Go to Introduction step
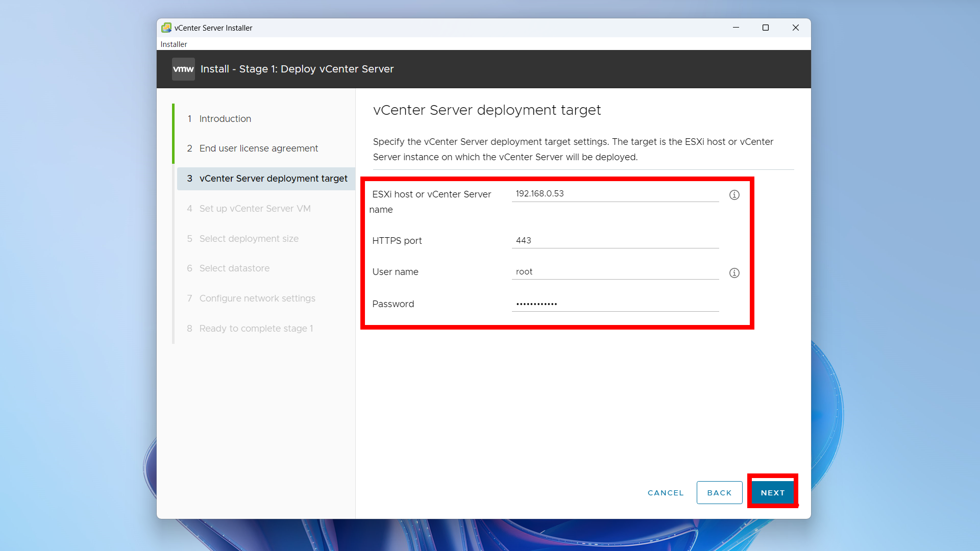This screenshot has height=551, width=980. [x=225, y=119]
